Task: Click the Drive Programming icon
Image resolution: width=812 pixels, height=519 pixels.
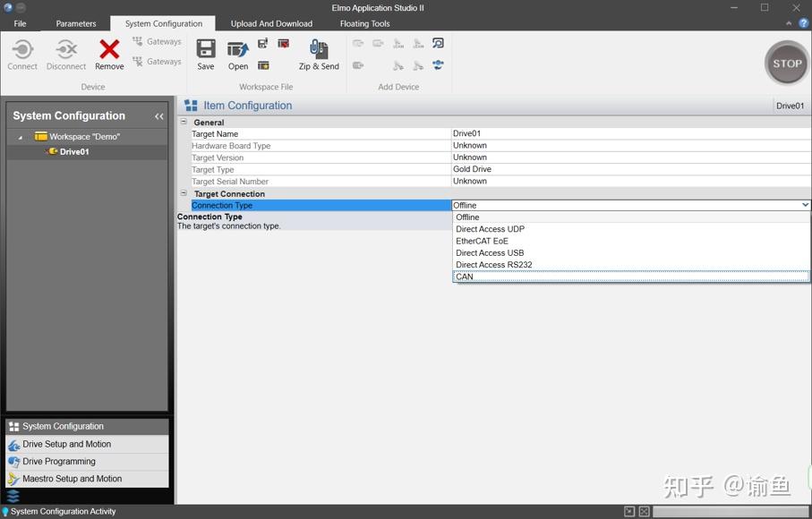Action: pos(14,462)
